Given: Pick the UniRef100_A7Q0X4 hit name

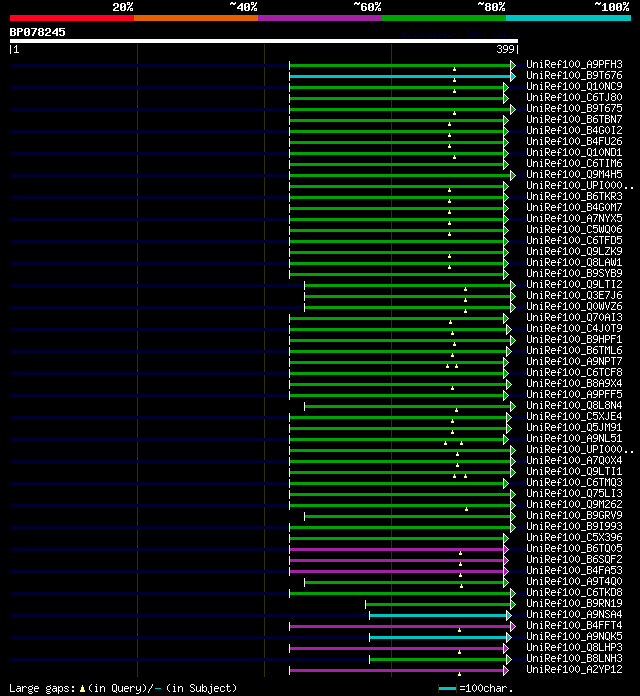Looking at the screenshot, I should (x=574, y=460).
